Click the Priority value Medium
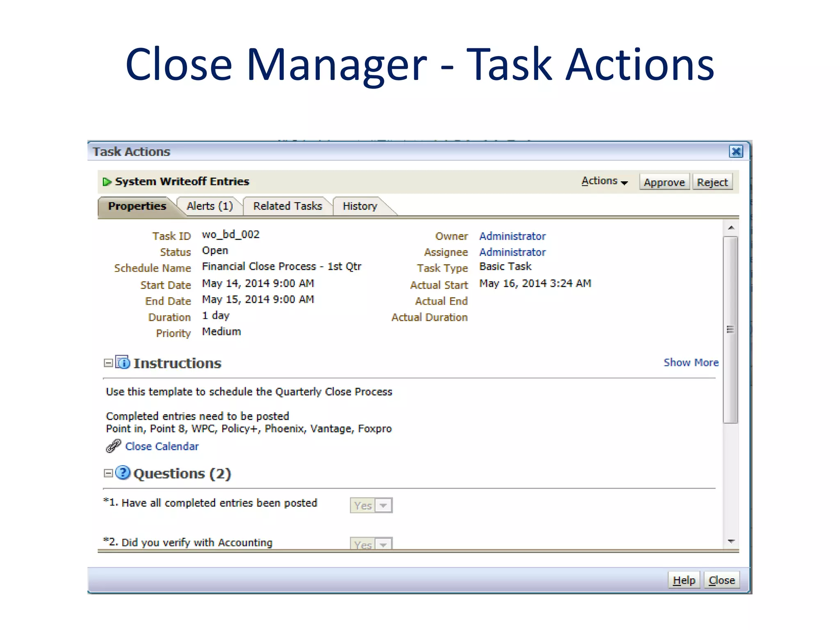The width and height of the screenshot is (840, 630). tap(221, 332)
